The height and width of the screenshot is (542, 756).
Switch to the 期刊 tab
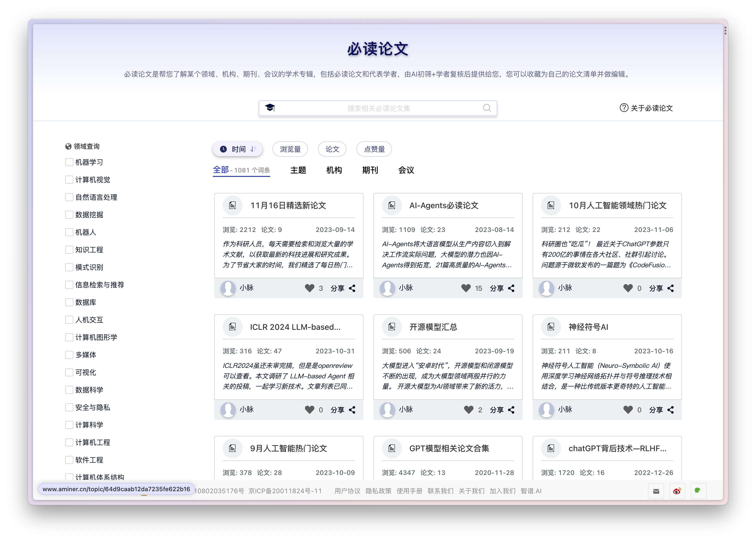coord(370,170)
